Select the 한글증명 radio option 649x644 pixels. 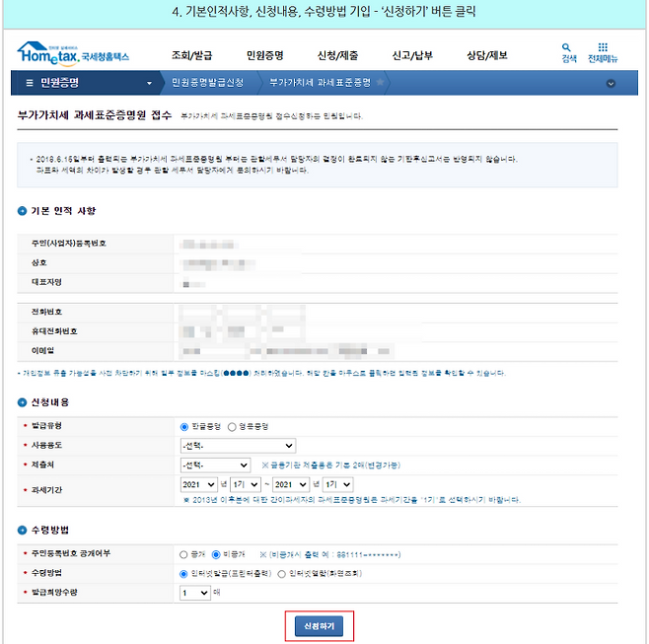click(x=184, y=426)
